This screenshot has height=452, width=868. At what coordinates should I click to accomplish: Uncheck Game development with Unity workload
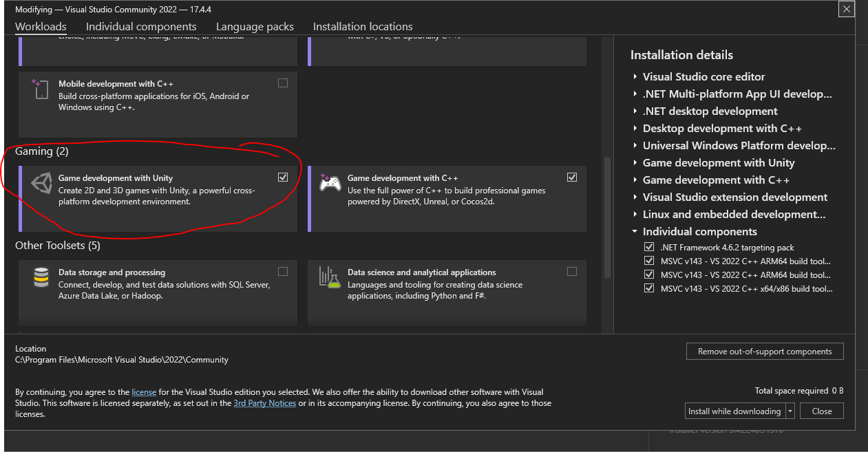pos(283,177)
